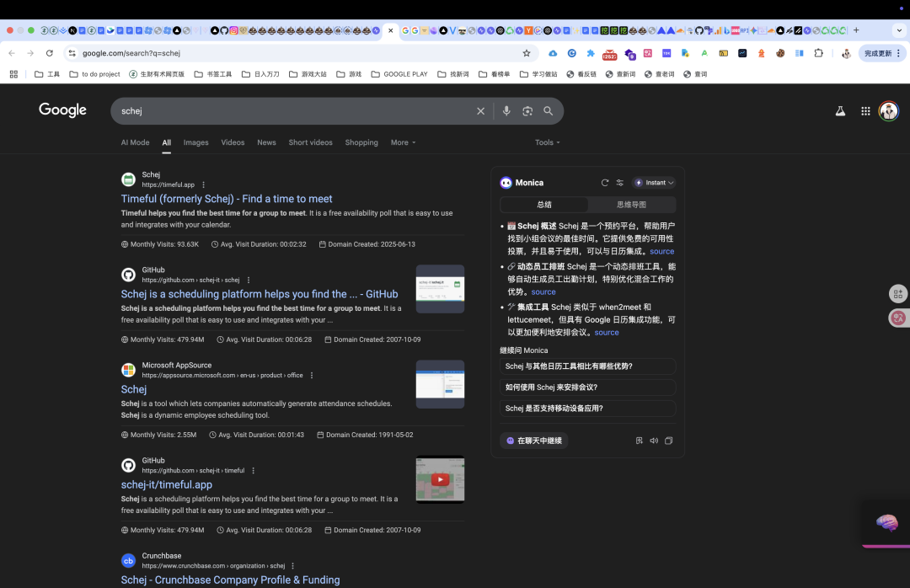
Task: Ask Monica: Schej 是否支持移动设备应用?
Action: click(587, 408)
